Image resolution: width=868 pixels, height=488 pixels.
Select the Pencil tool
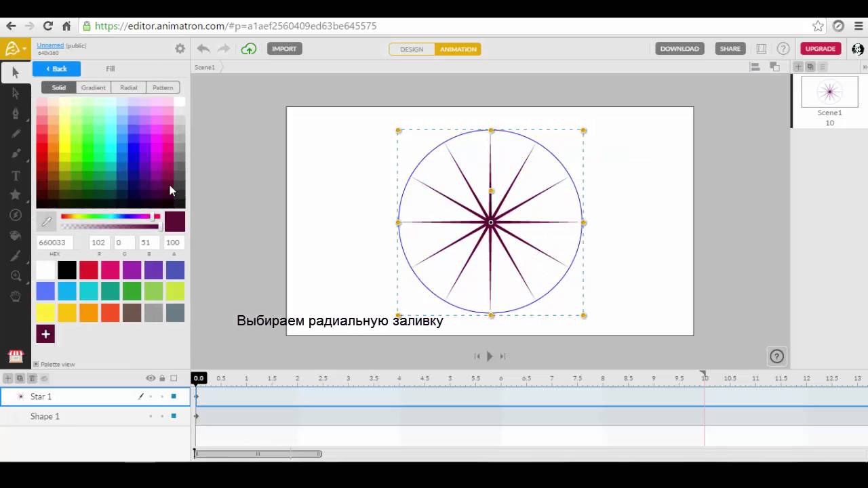tap(16, 134)
